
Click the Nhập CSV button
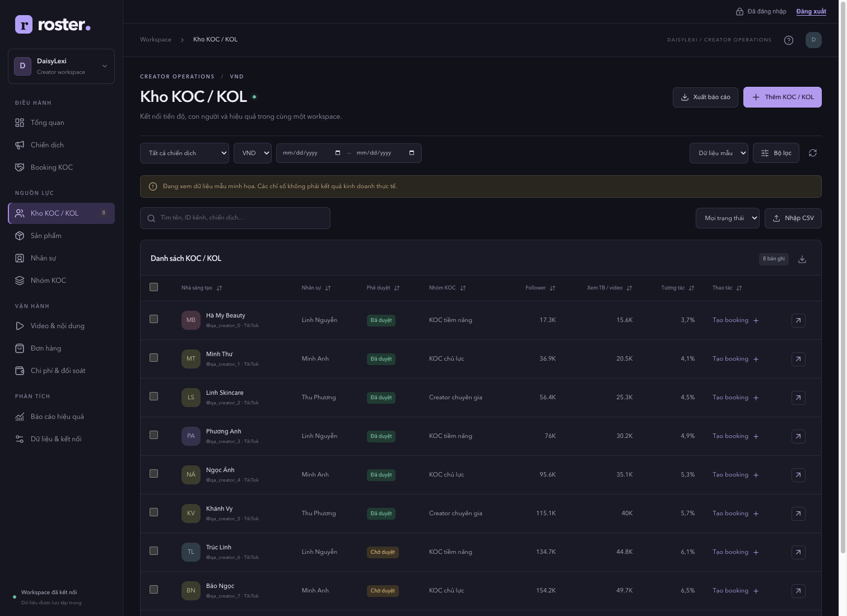pyautogui.click(x=793, y=218)
